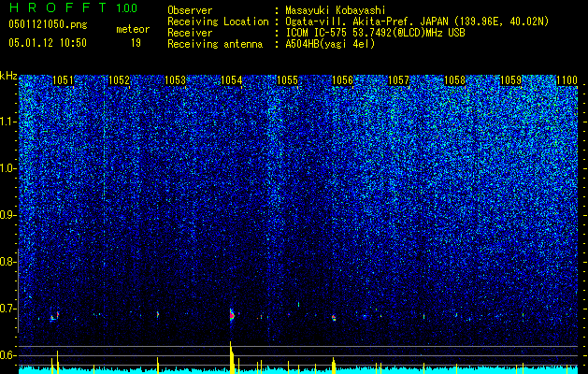Click the 0.9 kHz axis label
The height and width of the screenshot is (374, 588).
point(8,215)
